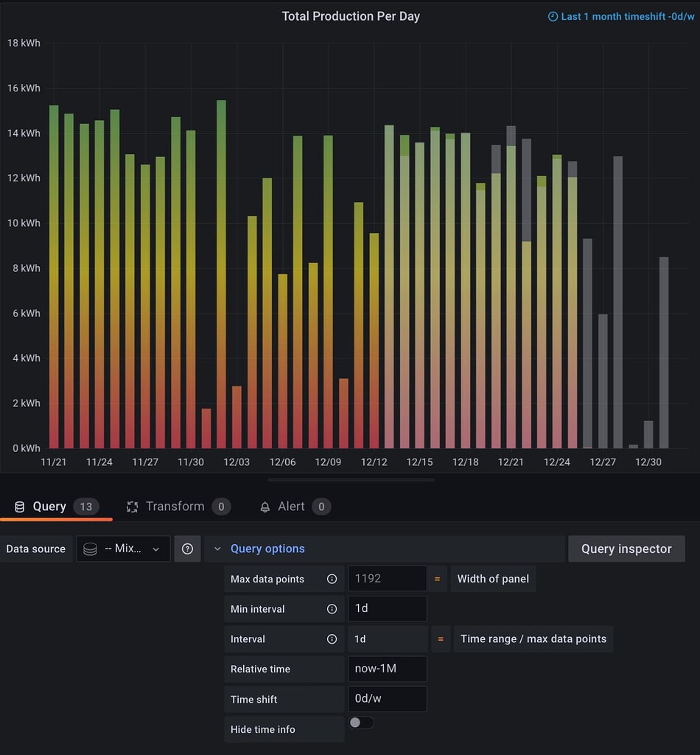This screenshot has width=700, height=755.
Task: Click the Interval info icon
Action: coord(332,639)
